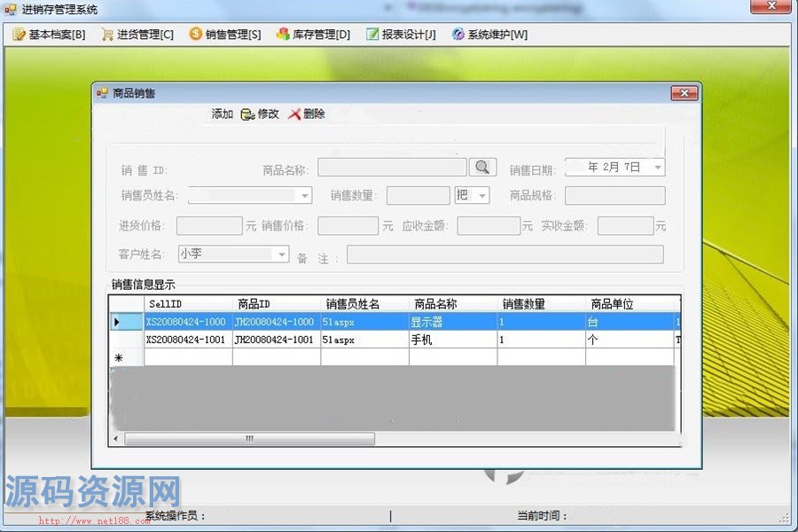Open 报表设计[J] menu
Viewport: 798px width, 532px height.
click(401, 35)
